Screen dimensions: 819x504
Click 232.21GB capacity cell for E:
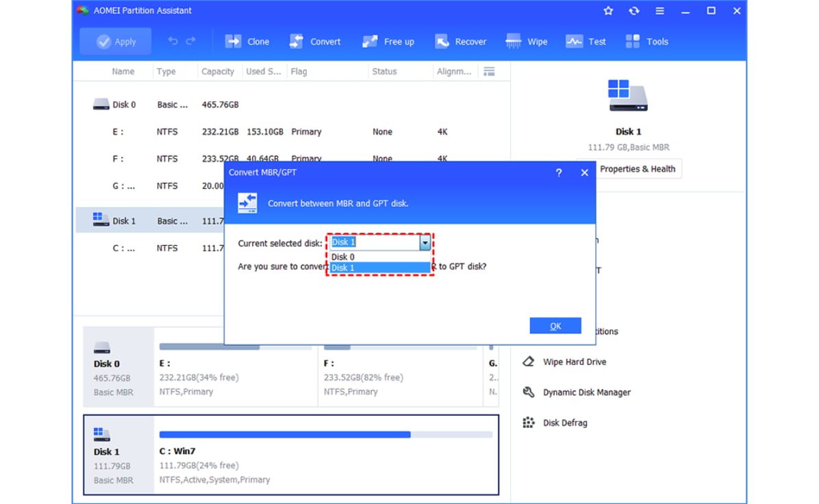[x=220, y=131]
